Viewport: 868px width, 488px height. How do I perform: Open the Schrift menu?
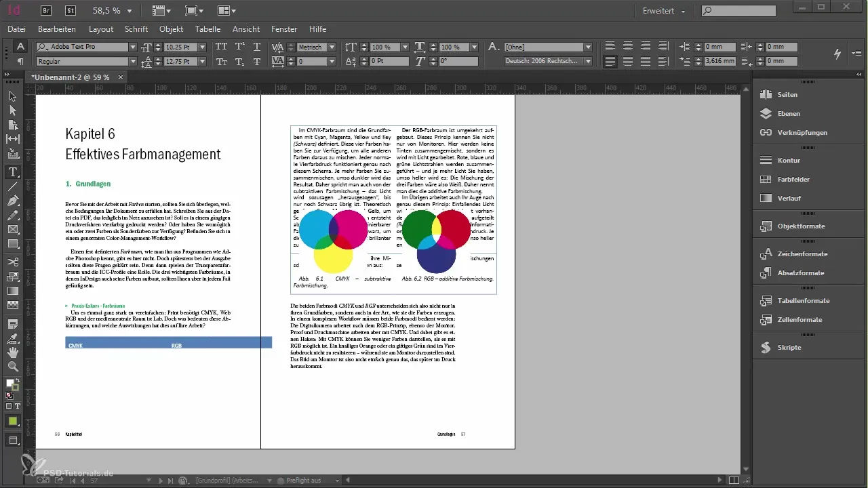click(x=136, y=30)
